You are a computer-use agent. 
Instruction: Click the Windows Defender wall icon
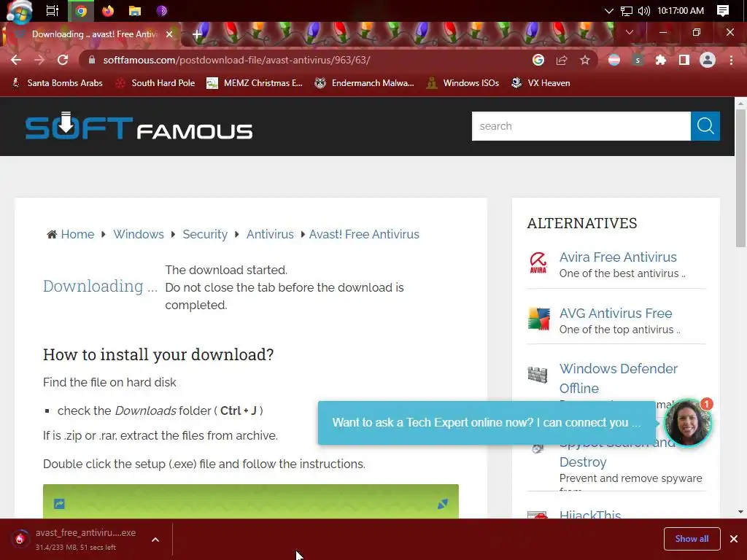click(x=538, y=375)
